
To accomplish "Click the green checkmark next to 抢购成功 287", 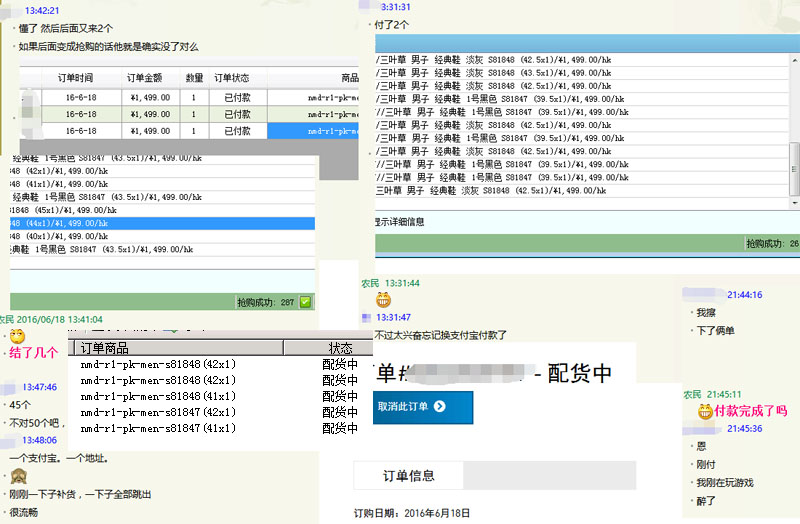I will [306, 301].
